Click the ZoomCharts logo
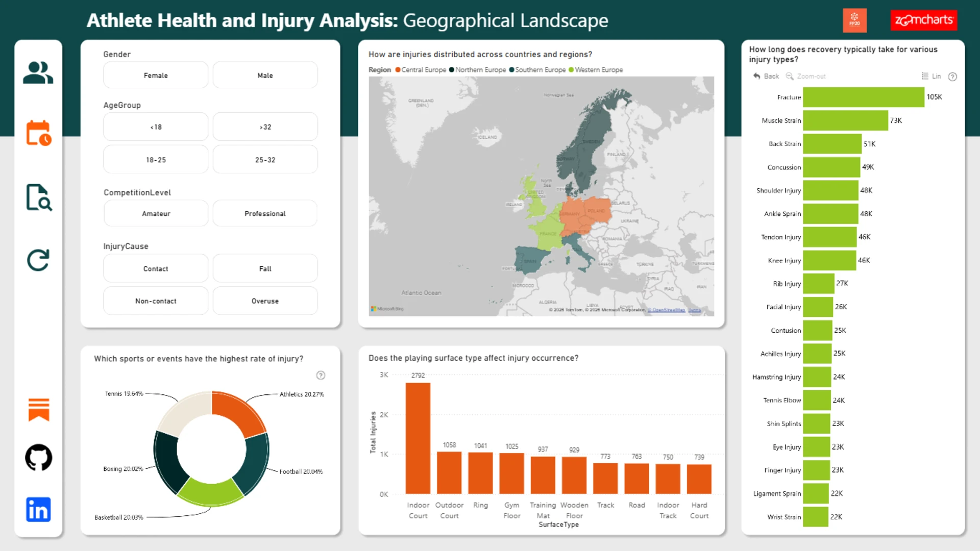Viewport: 980px width, 551px height. [924, 20]
